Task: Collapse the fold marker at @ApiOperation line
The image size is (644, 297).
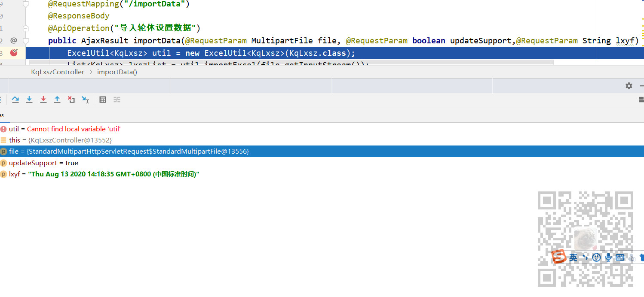Action: [x=26, y=28]
